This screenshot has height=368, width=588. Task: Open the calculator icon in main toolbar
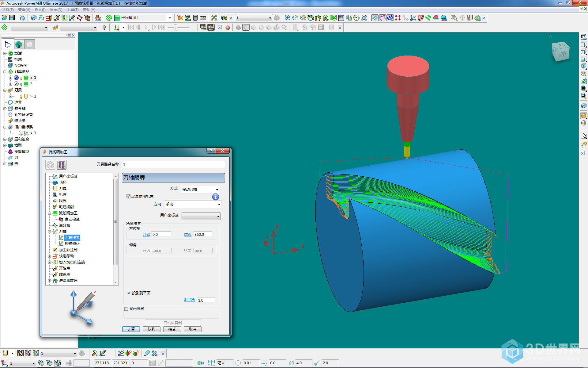[x=195, y=18]
